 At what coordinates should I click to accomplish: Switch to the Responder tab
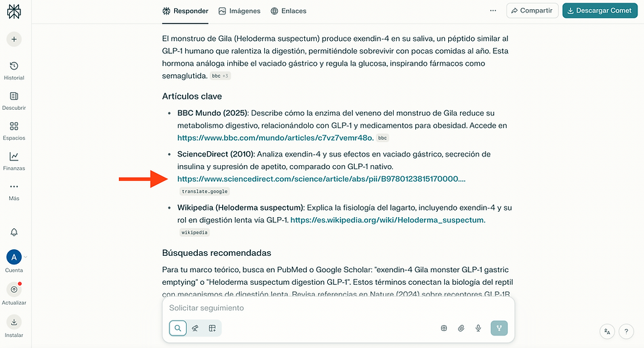(185, 11)
